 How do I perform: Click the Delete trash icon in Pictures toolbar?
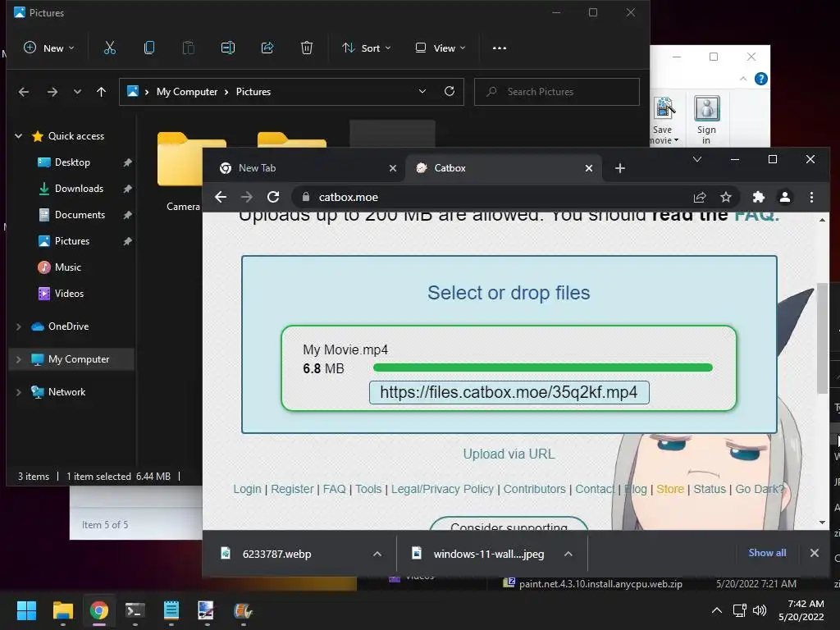pos(307,48)
